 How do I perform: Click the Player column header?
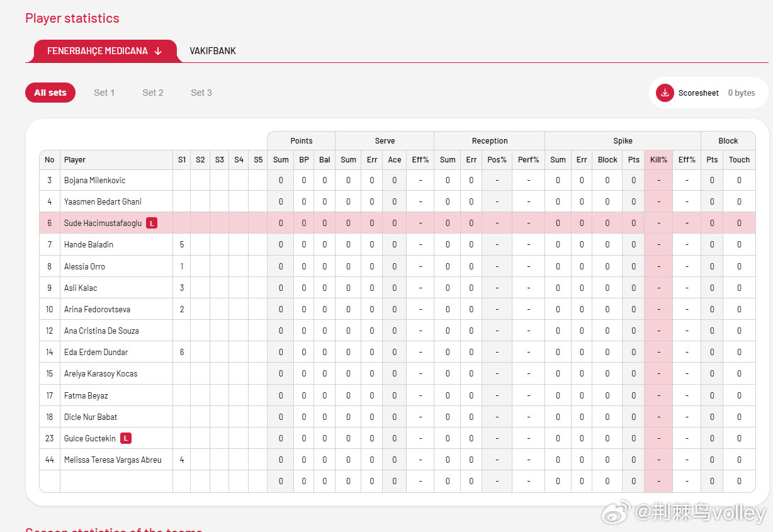pos(116,160)
